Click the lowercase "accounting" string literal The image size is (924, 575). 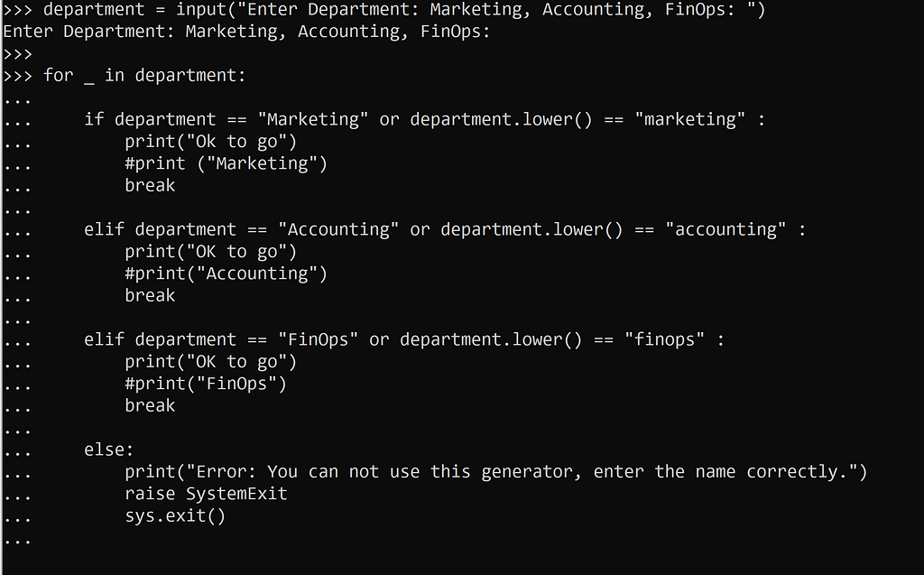tap(725, 229)
